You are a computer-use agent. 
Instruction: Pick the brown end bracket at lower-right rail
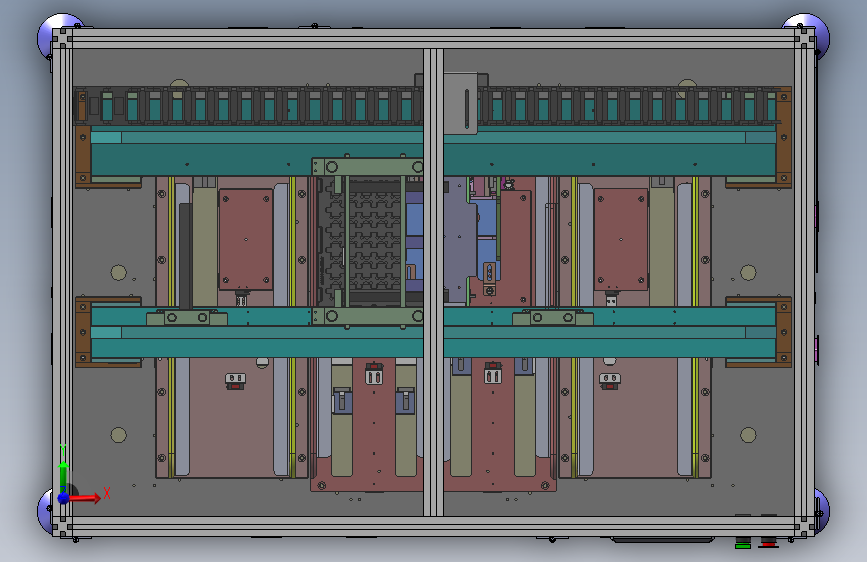pyautogui.click(x=784, y=332)
